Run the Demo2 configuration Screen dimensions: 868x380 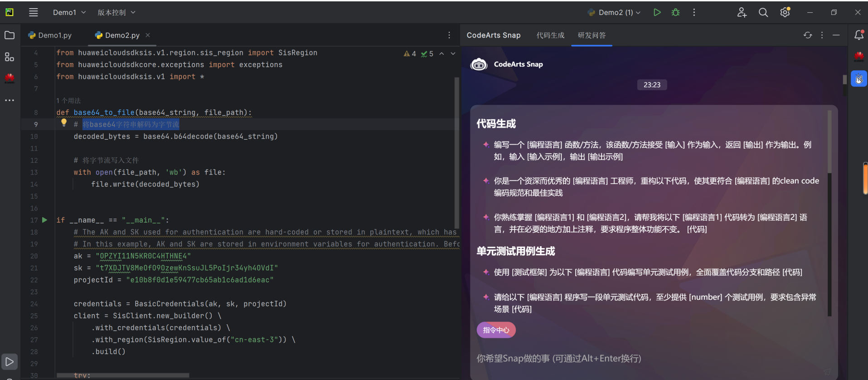(657, 12)
